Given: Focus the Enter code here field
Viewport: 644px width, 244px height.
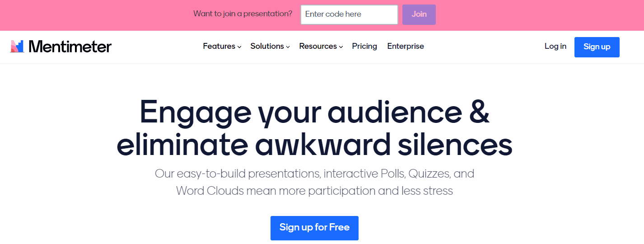Looking at the screenshot, I should (349, 14).
